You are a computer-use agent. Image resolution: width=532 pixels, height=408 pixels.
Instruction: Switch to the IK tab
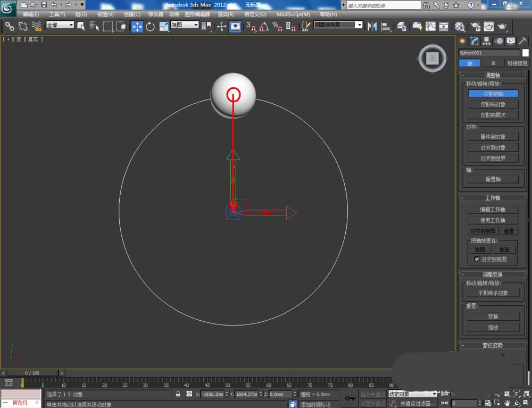point(493,63)
